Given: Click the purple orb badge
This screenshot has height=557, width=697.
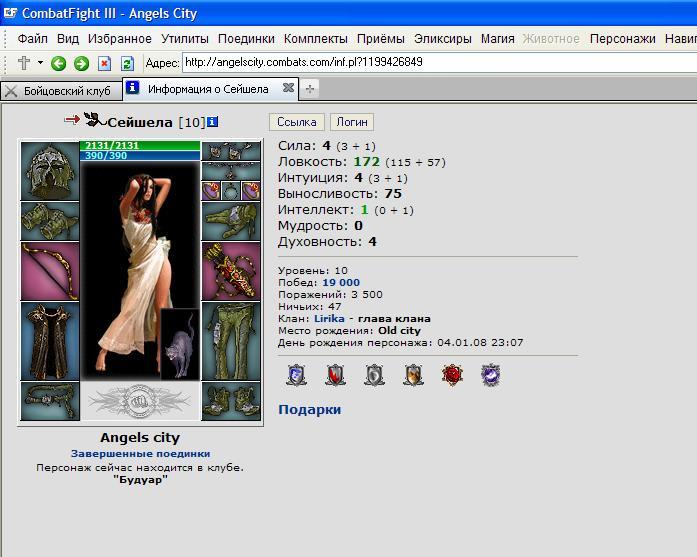Looking at the screenshot, I should click(x=491, y=375).
